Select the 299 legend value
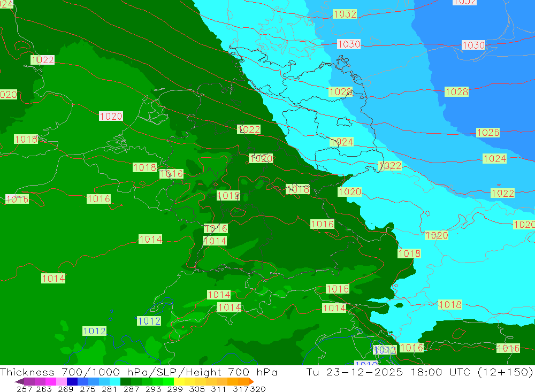The image size is (535, 392). [175, 389]
